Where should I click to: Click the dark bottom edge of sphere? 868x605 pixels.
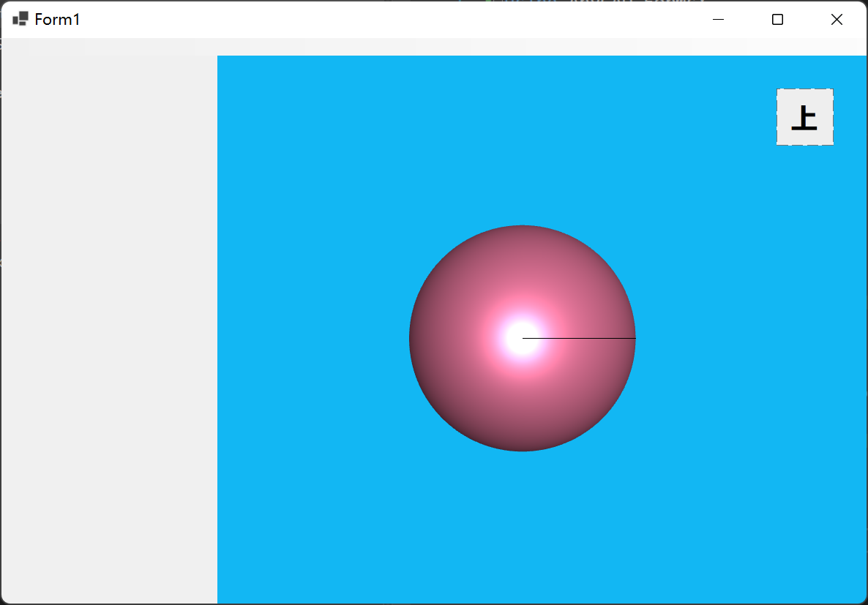[x=522, y=448]
